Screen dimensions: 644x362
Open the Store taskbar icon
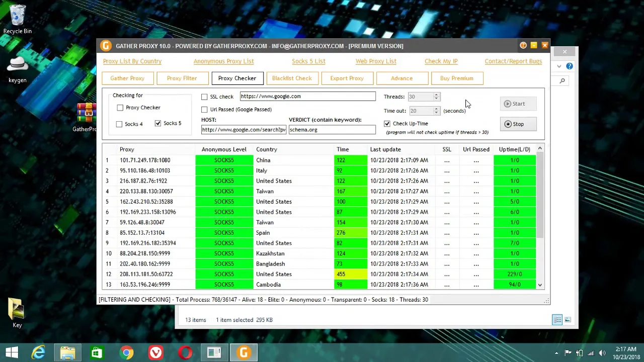point(97,352)
